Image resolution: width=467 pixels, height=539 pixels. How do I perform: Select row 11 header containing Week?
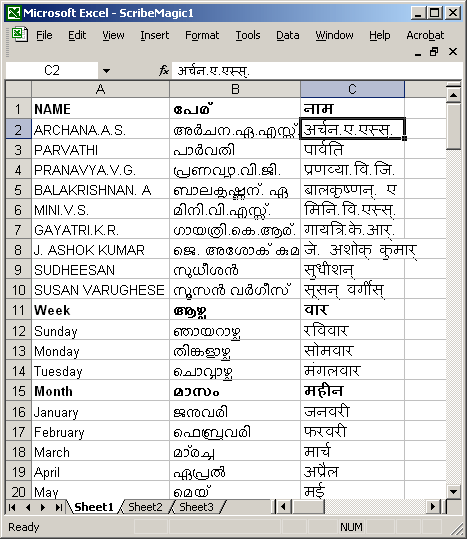coord(19,310)
